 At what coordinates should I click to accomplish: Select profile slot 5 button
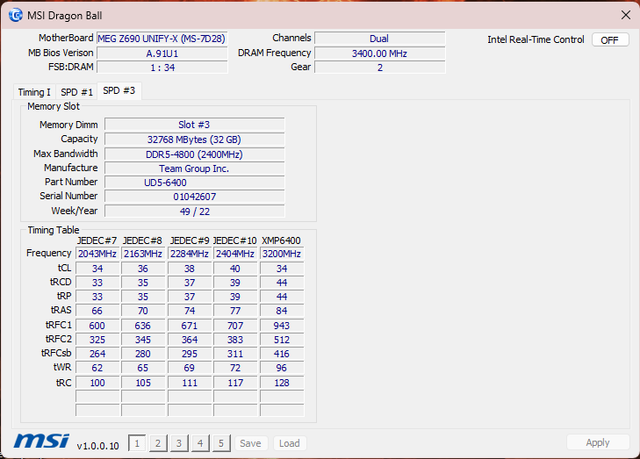pyautogui.click(x=221, y=443)
